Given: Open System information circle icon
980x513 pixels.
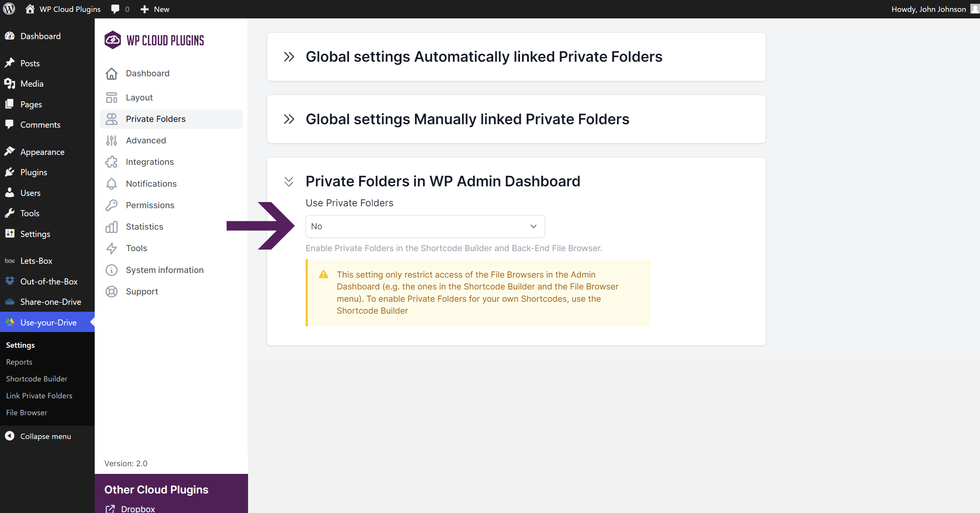Looking at the screenshot, I should [x=112, y=270].
